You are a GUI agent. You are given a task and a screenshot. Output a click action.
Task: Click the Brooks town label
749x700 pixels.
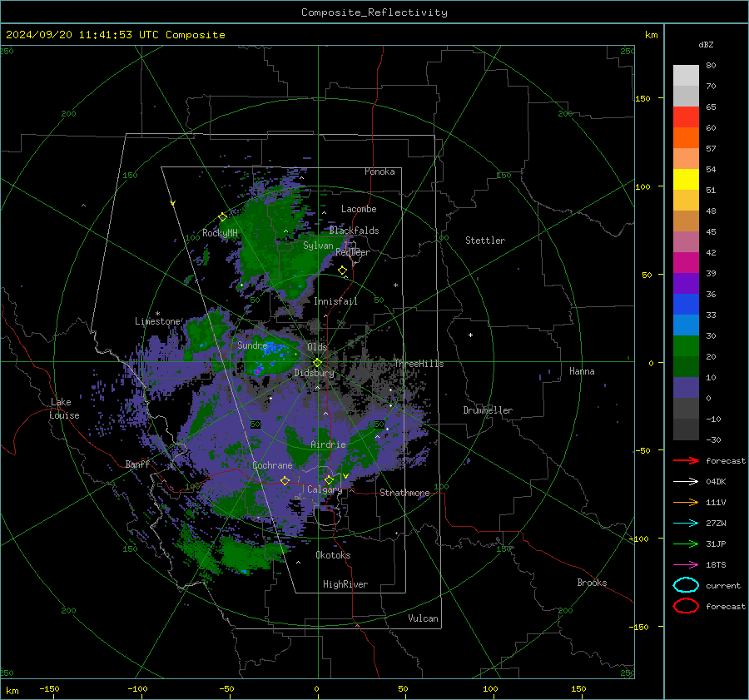pyautogui.click(x=592, y=583)
